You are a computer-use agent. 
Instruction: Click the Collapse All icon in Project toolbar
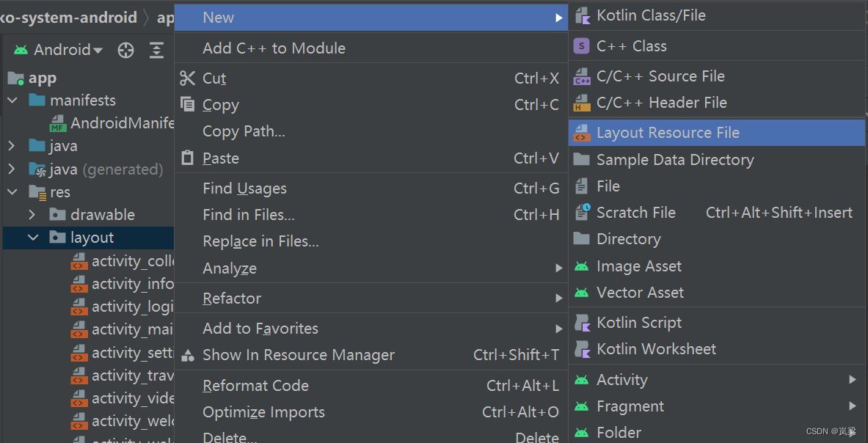click(x=156, y=50)
